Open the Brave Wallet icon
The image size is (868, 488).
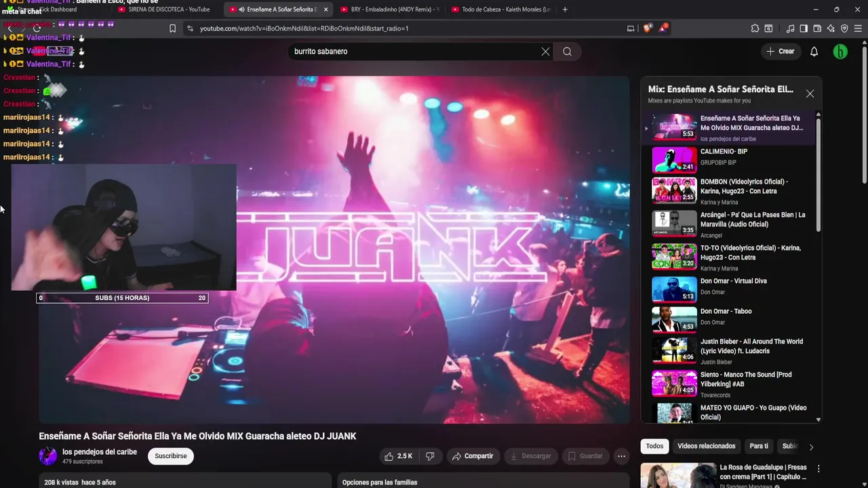click(x=817, y=28)
